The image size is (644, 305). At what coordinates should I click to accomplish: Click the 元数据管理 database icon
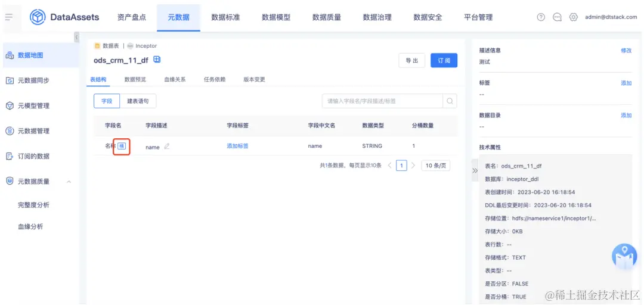coord(10,131)
